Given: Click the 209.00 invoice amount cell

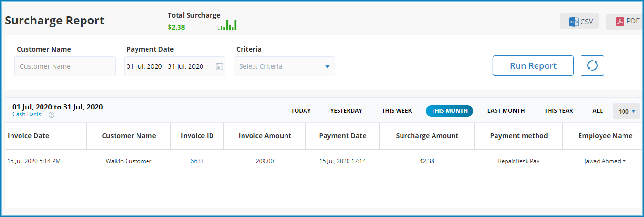Looking at the screenshot, I should pos(265,161).
